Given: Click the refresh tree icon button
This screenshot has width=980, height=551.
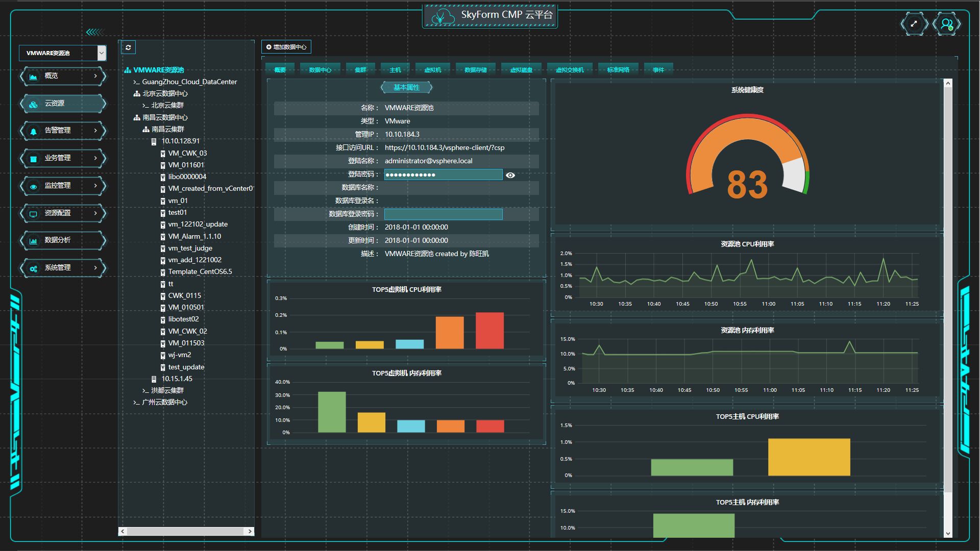Looking at the screenshot, I should tap(128, 47).
